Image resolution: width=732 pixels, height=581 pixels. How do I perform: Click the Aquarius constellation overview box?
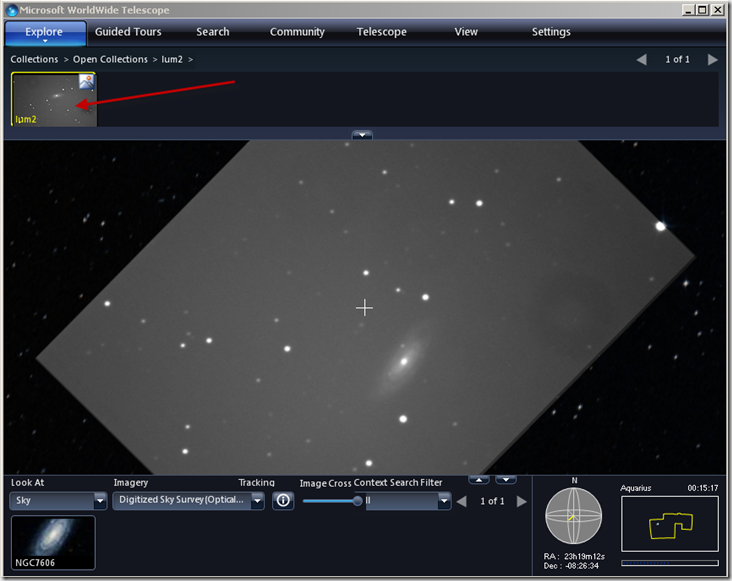669,524
